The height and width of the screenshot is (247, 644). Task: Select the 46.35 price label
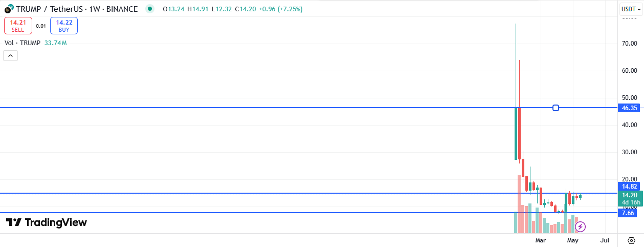coord(629,108)
